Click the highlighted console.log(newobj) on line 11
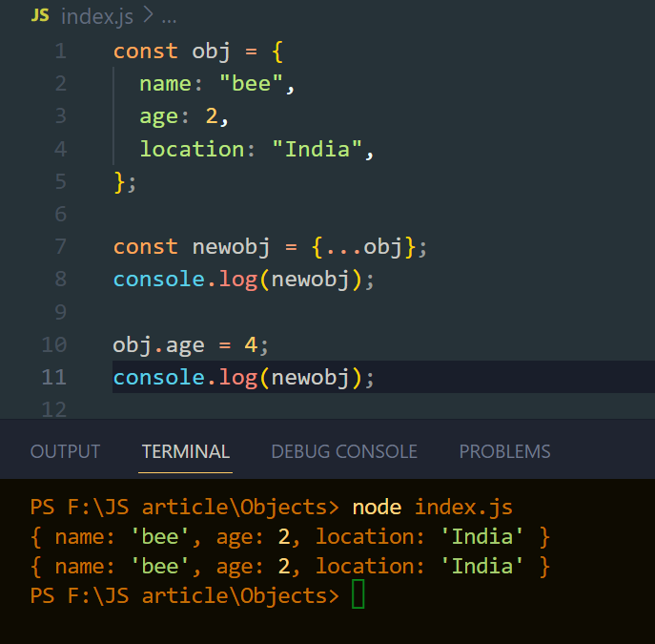The height and width of the screenshot is (644, 655). (243, 378)
